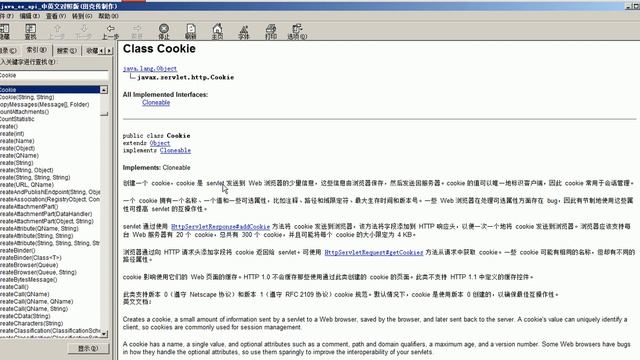Viewport: 640px width, 360px height.
Task: Click the index list scrollbar thumb
Action: coord(104,105)
